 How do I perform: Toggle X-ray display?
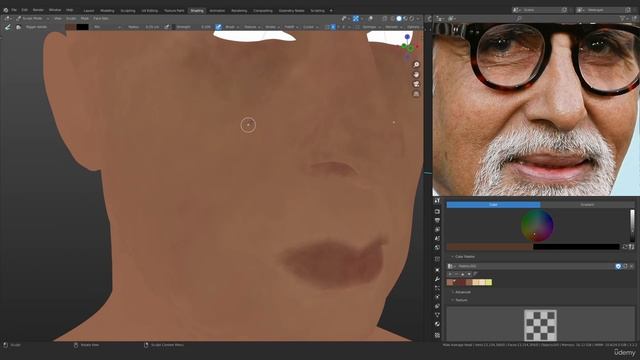(384, 18)
